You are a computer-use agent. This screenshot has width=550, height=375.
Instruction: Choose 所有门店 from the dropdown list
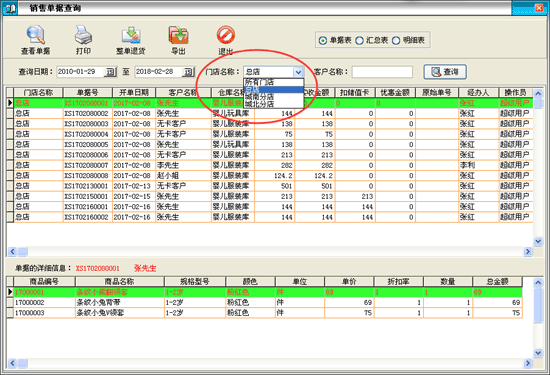pyautogui.click(x=274, y=82)
